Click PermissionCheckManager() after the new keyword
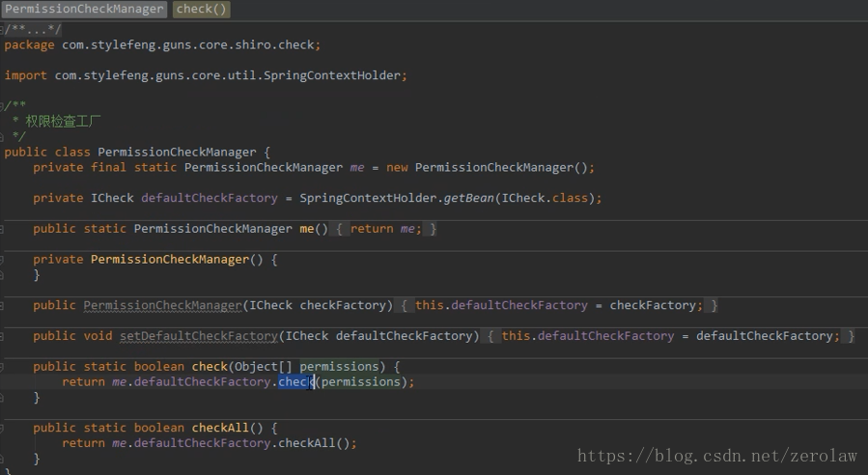Image resolution: width=868 pixels, height=475 pixels. tap(501, 167)
